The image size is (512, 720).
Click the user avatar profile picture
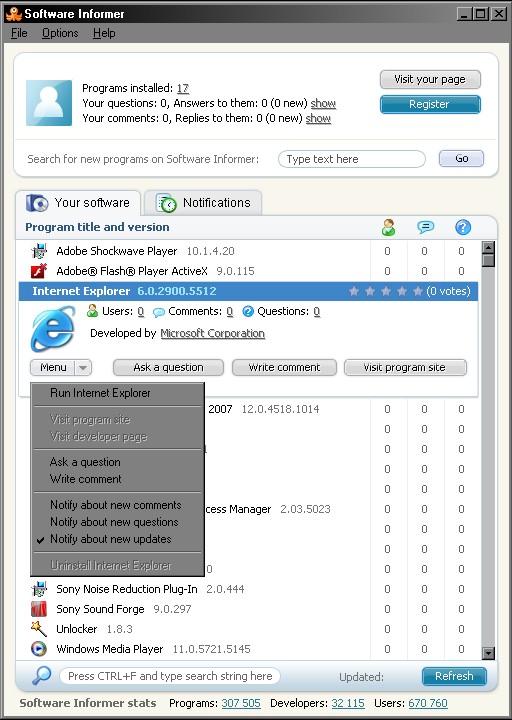pos(49,103)
